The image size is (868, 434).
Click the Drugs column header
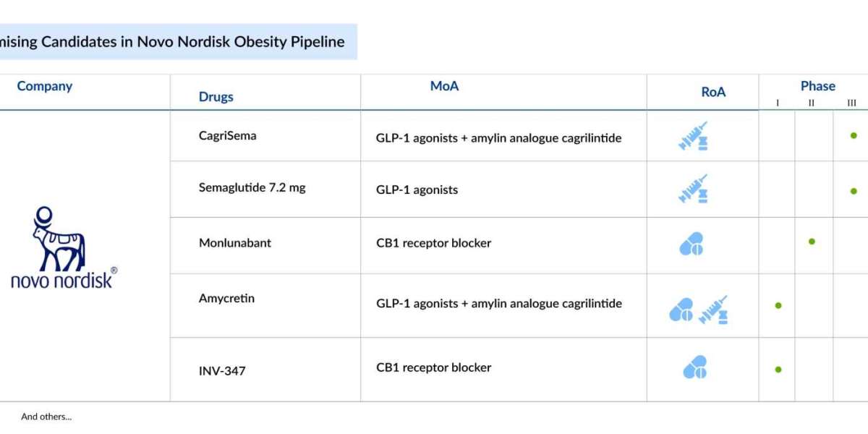click(x=216, y=97)
